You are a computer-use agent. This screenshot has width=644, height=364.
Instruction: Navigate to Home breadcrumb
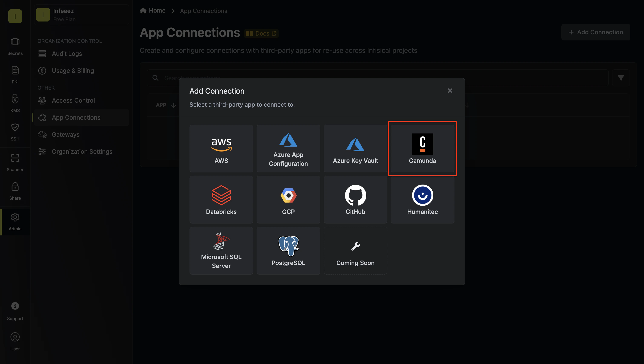click(152, 11)
